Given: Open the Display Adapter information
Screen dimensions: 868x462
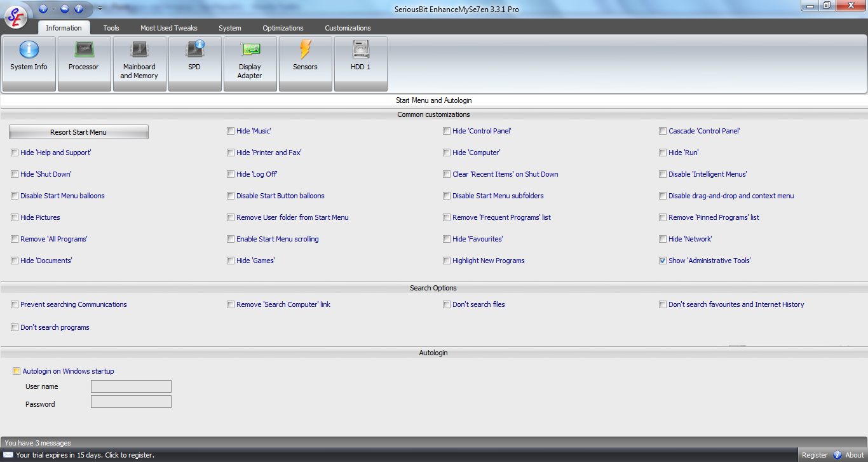Looking at the screenshot, I should coord(250,64).
